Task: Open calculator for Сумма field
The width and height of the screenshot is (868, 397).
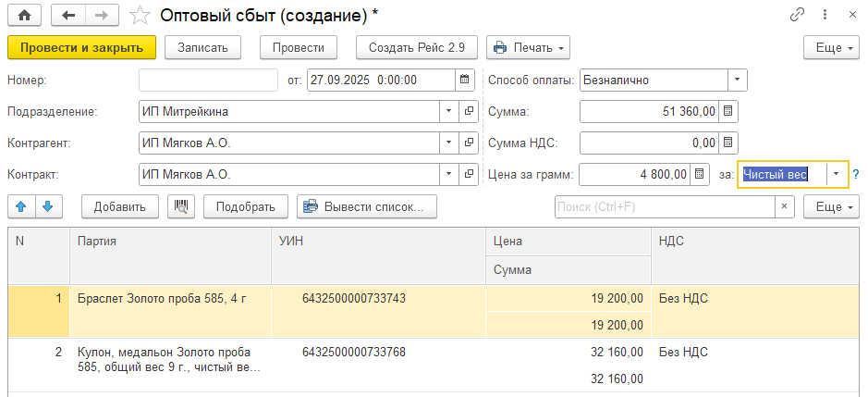Action: click(x=728, y=112)
